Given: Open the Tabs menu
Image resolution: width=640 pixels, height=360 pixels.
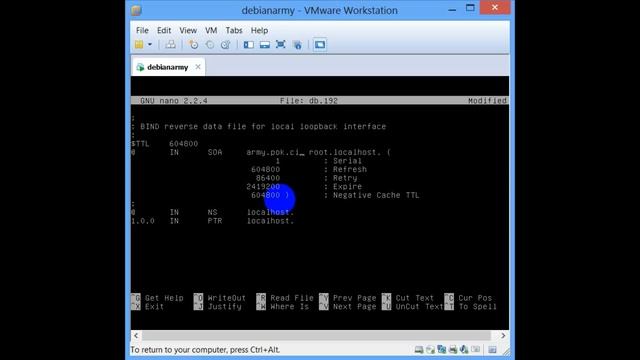Looking at the screenshot, I should click(x=234, y=30).
